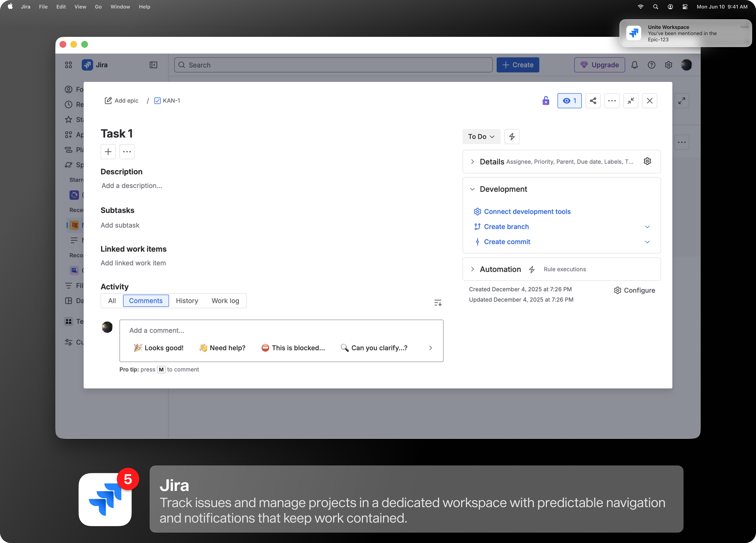The height and width of the screenshot is (543, 756).
Task: Open the Window menu in menu bar
Action: pos(120,7)
